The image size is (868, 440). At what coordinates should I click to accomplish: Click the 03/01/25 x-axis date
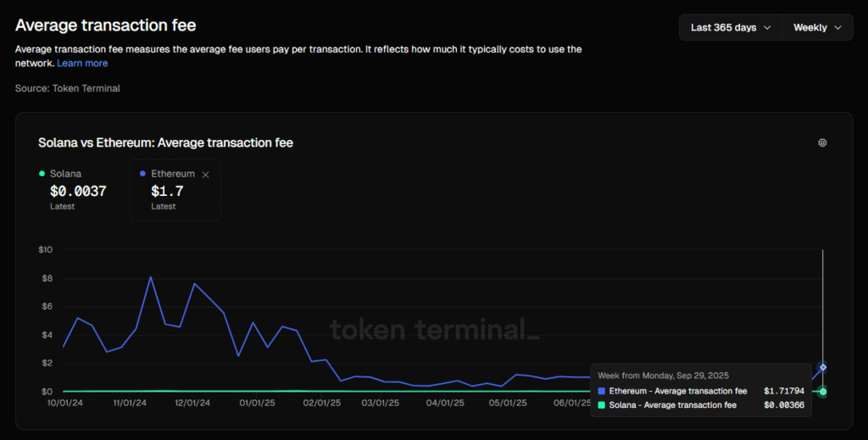[x=381, y=403]
